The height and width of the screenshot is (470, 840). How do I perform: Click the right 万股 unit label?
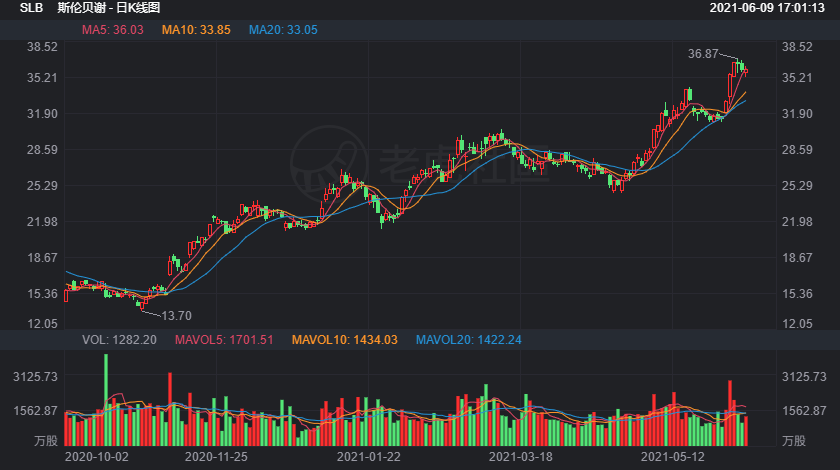pyautogui.click(x=794, y=441)
